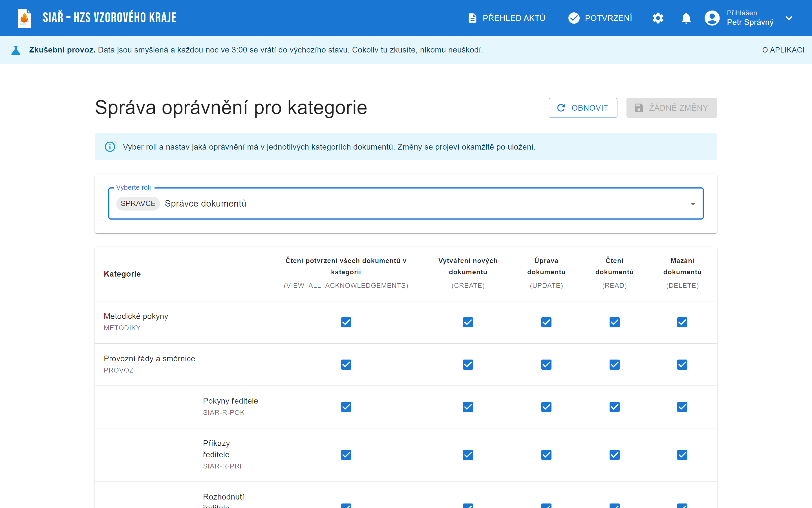Open the O APLIKACI link
The width and height of the screenshot is (812, 508).
coord(783,50)
